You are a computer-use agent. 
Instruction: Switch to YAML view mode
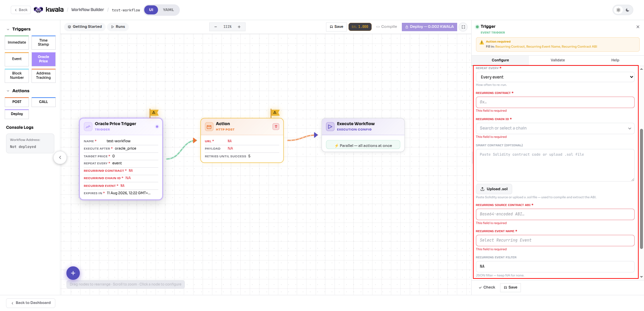168,10
